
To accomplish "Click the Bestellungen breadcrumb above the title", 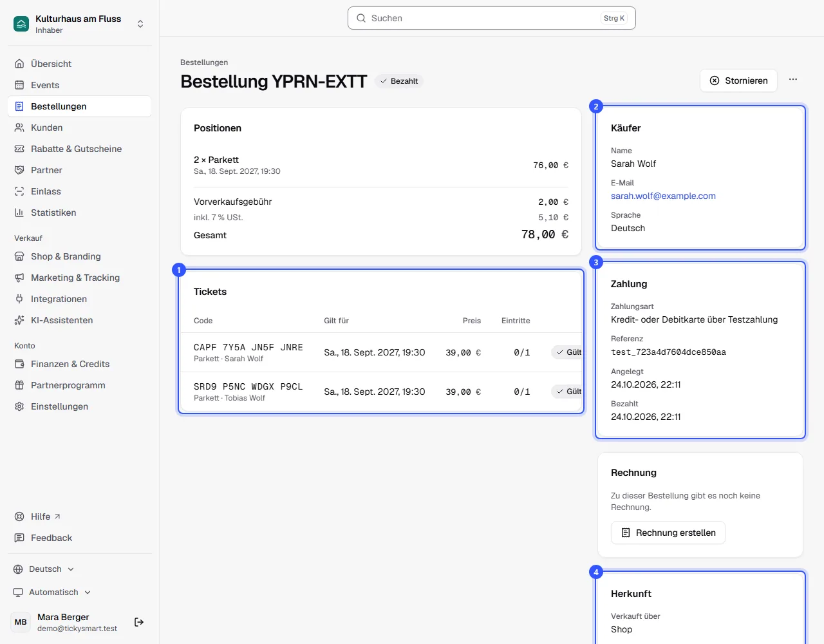I will click(204, 62).
